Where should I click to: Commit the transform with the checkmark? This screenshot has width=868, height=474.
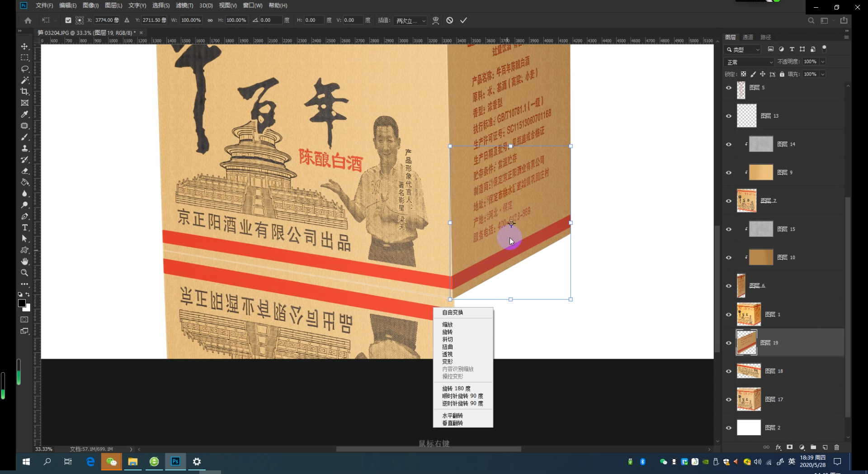463,20
